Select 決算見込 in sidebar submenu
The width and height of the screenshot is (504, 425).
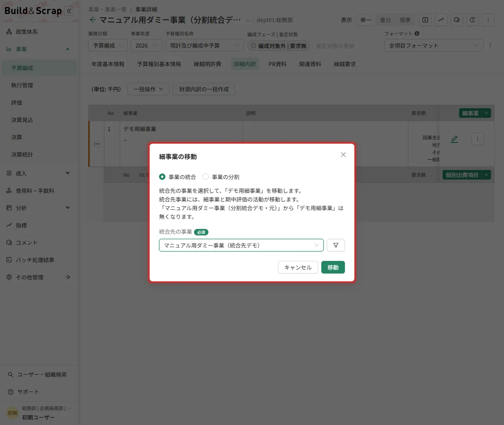(39, 120)
